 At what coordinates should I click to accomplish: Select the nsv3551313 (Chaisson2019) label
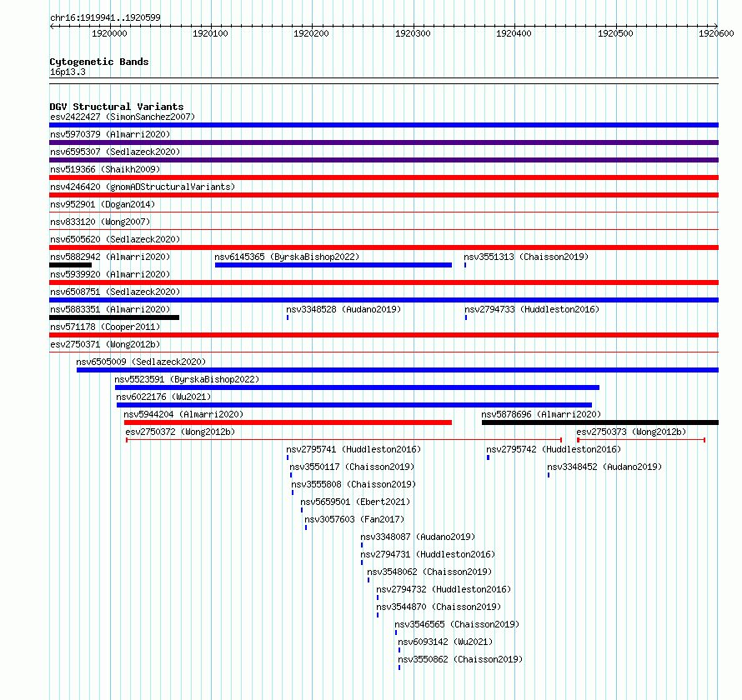point(526,257)
